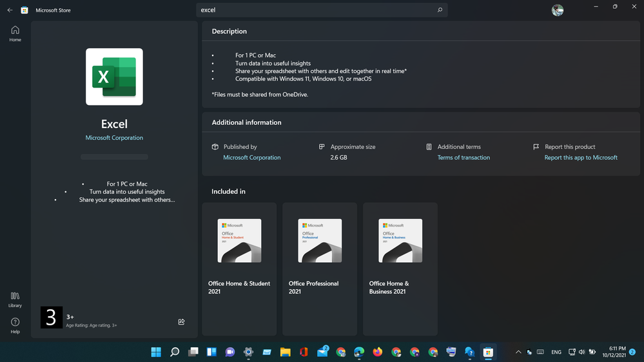
Task: Open the user profile avatar
Action: pyautogui.click(x=558, y=10)
